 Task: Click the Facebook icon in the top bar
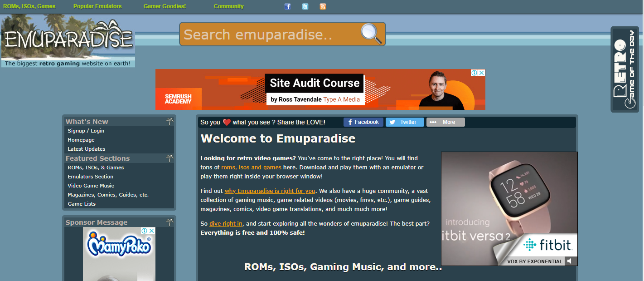click(x=287, y=6)
